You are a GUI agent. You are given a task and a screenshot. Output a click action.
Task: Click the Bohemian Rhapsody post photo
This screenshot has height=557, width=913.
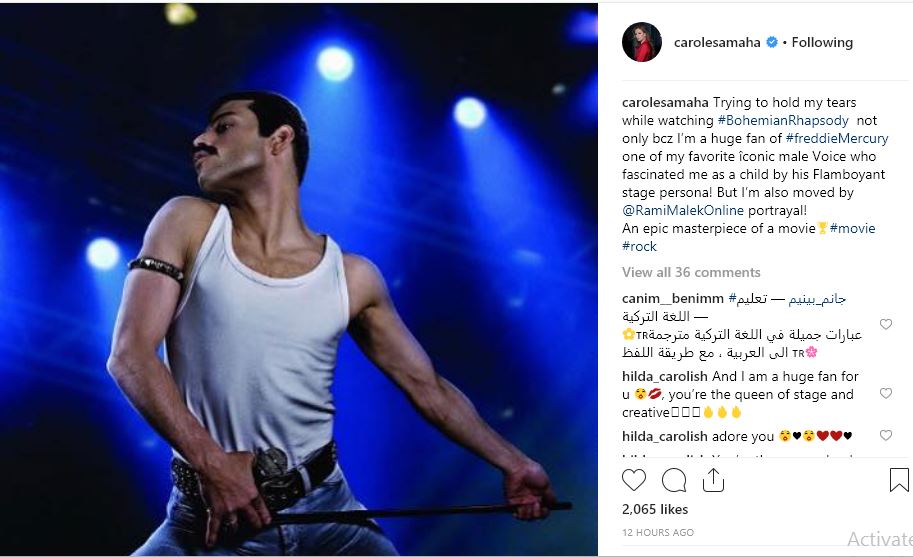click(299, 279)
